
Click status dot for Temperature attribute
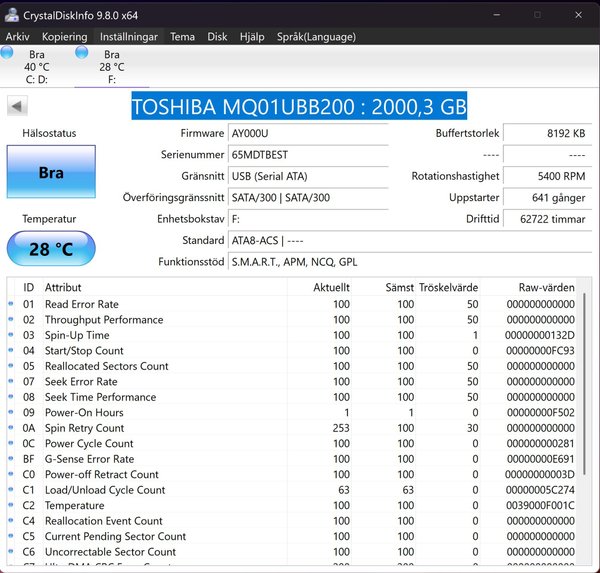(11, 505)
